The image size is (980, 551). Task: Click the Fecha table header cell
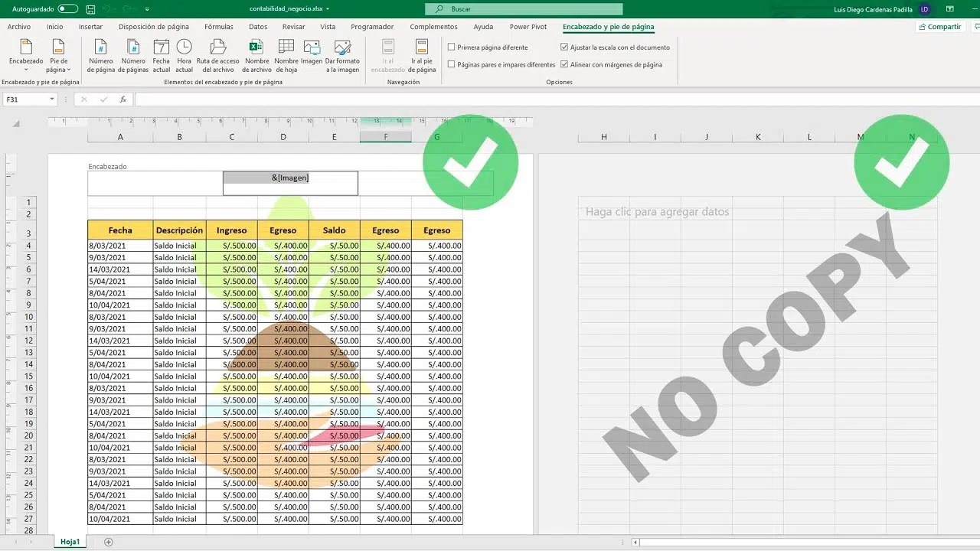(x=120, y=230)
